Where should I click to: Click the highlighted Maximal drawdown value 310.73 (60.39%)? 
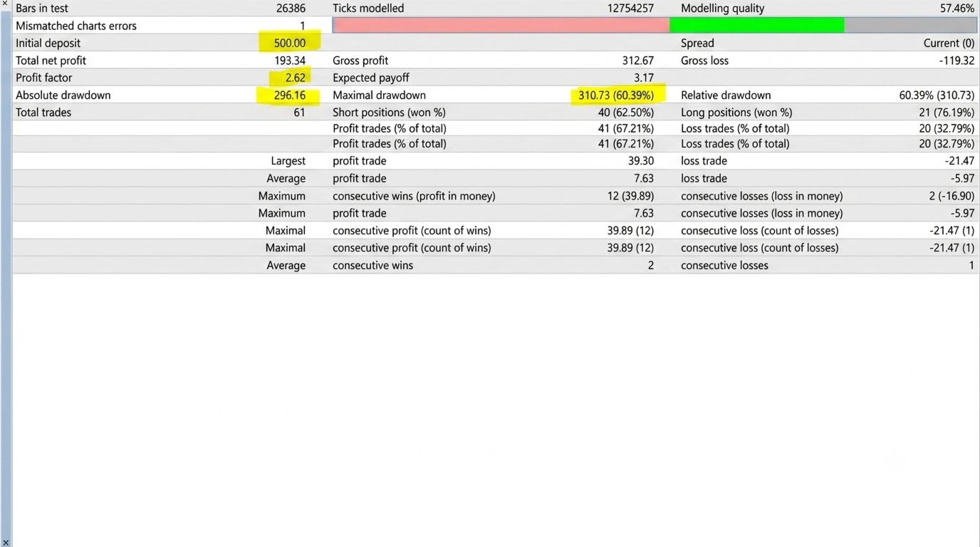coord(616,95)
